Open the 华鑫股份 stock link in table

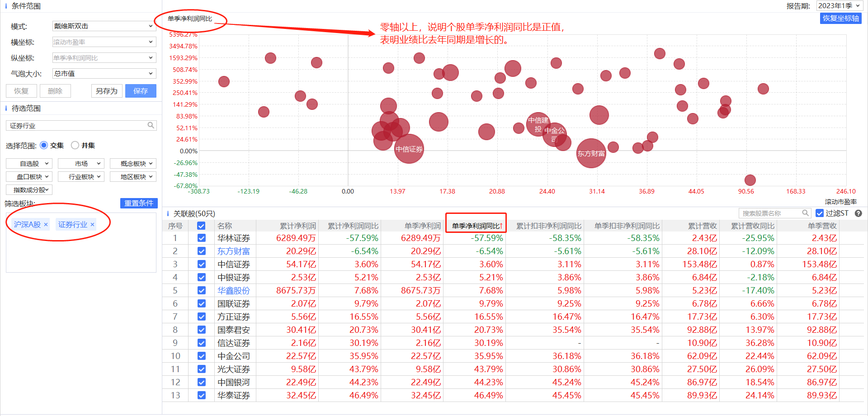(x=234, y=290)
